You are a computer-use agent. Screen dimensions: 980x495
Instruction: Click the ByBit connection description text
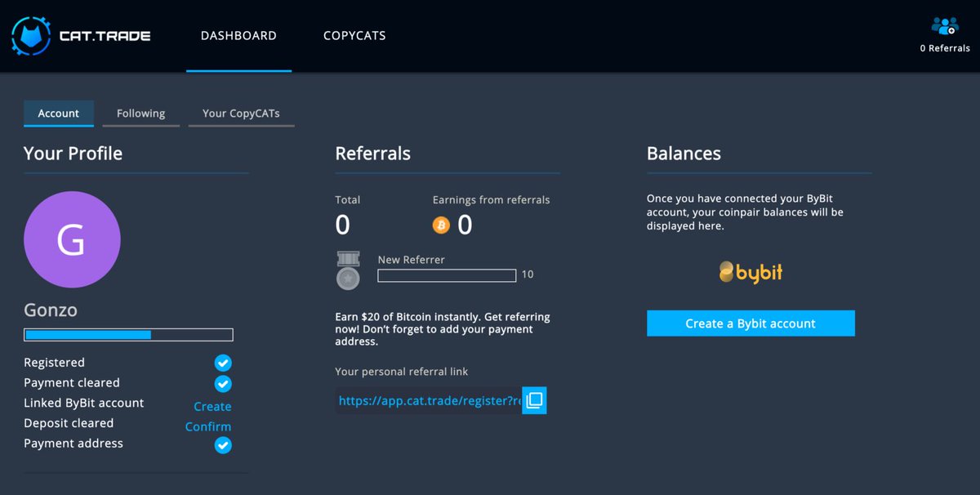point(745,212)
